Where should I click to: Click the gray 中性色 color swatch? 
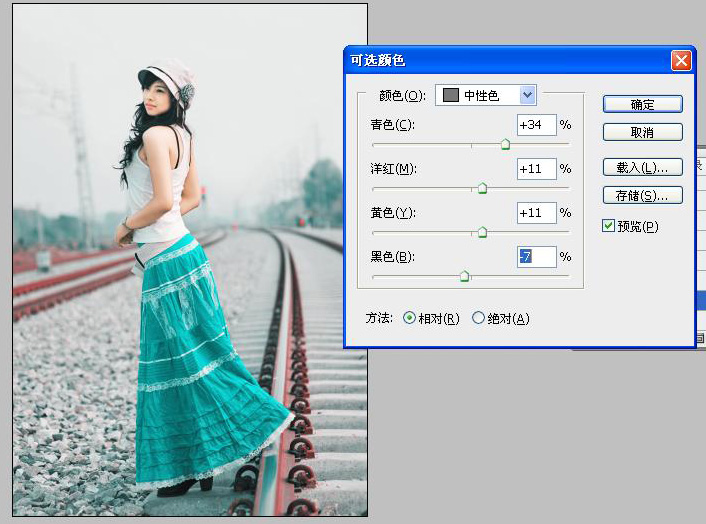pyautogui.click(x=451, y=95)
